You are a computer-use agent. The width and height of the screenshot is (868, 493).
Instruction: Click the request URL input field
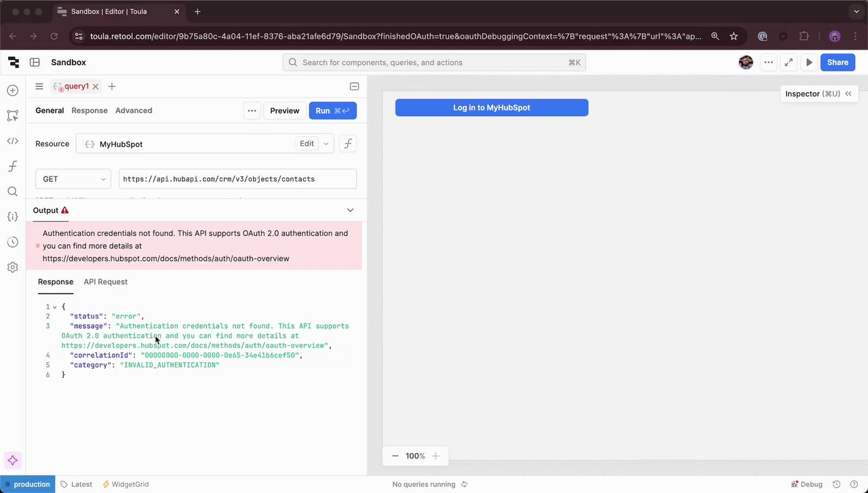pos(237,179)
